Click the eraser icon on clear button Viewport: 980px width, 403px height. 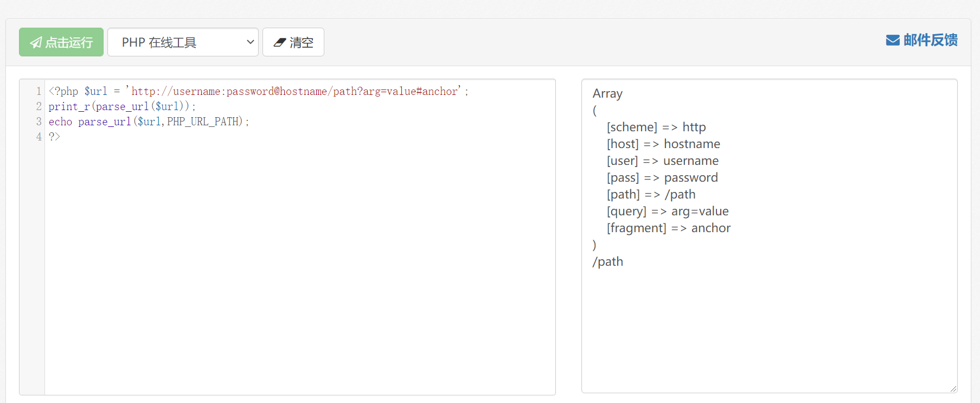pyautogui.click(x=280, y=42)
